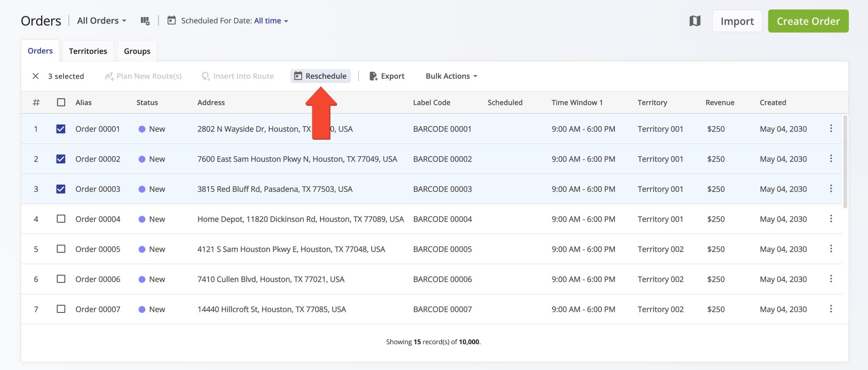Viewport: 868px width, 370px height.
Task: Open the Bulk Actions dropdown
Action: click(x=451, y=76)
